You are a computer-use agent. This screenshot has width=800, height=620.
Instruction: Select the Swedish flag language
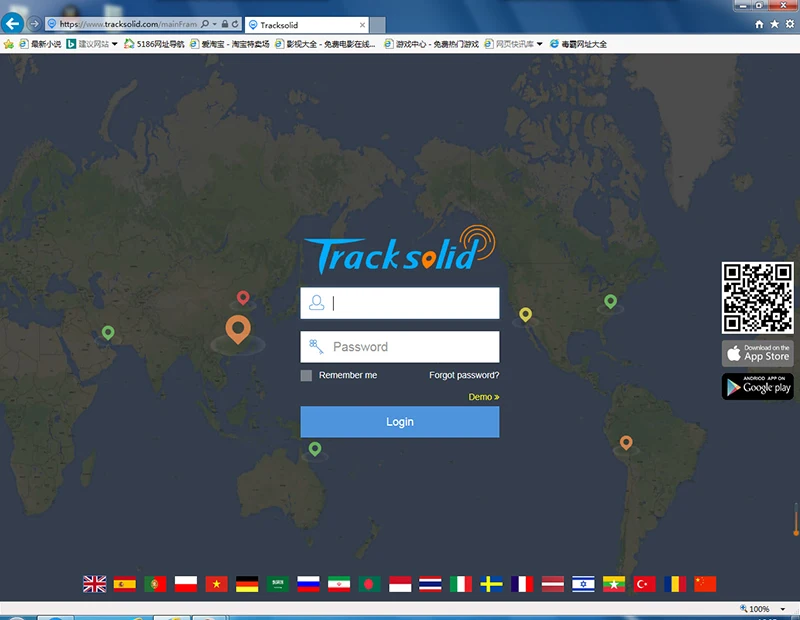[491, 584]
